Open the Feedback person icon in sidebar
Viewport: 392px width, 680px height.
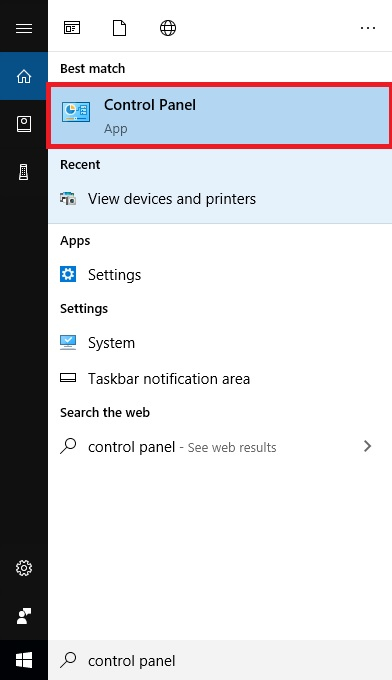click(x=24, y=616)
